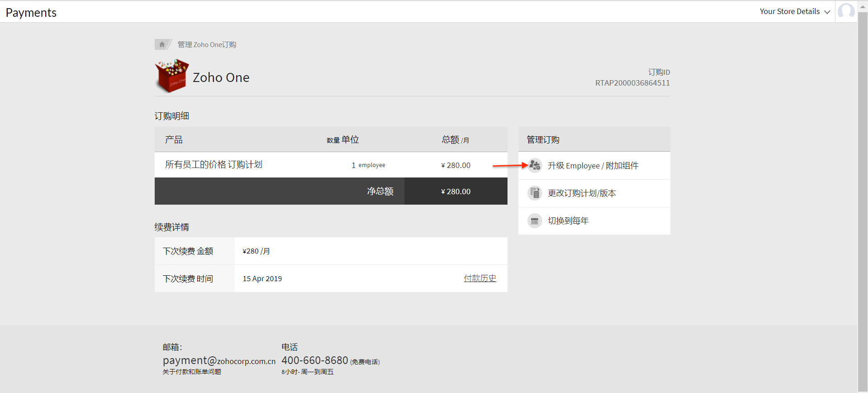Viewport: 868px width, 393px height.
Task: Click the scrollbar up arrow
Action: point(863,6)
